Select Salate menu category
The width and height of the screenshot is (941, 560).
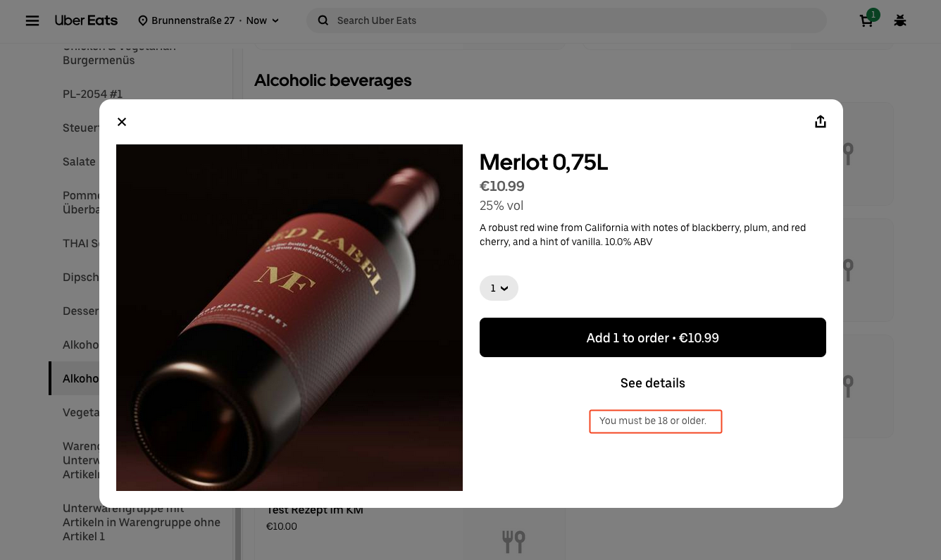79,161
